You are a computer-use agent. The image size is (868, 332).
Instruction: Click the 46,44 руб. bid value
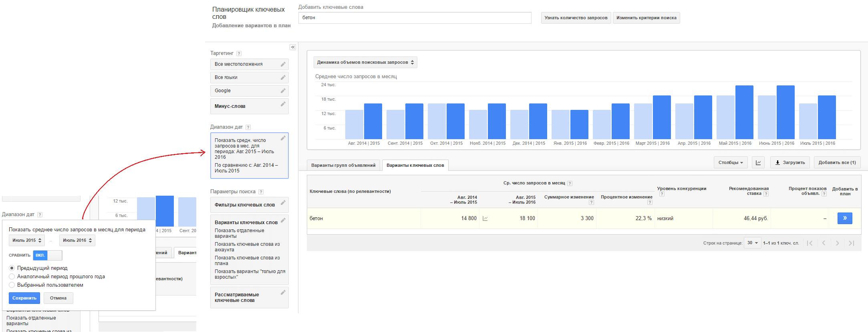[755, 219]
